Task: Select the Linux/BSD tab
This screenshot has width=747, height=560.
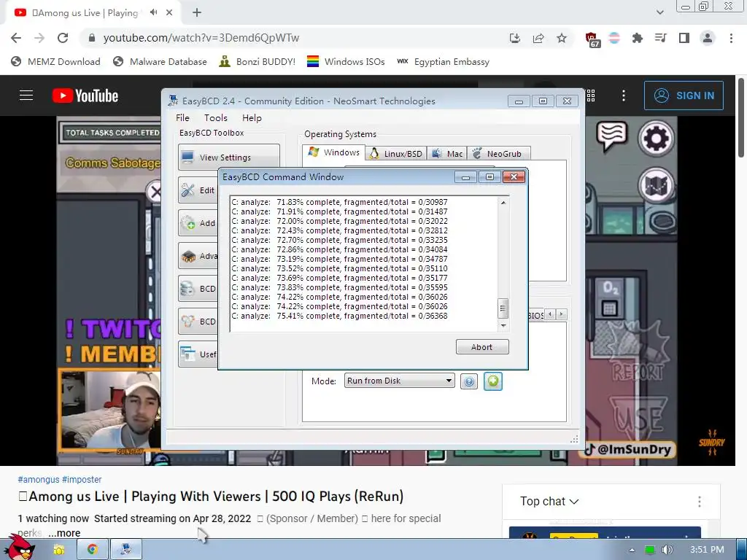Action: (x=396, y=154)
